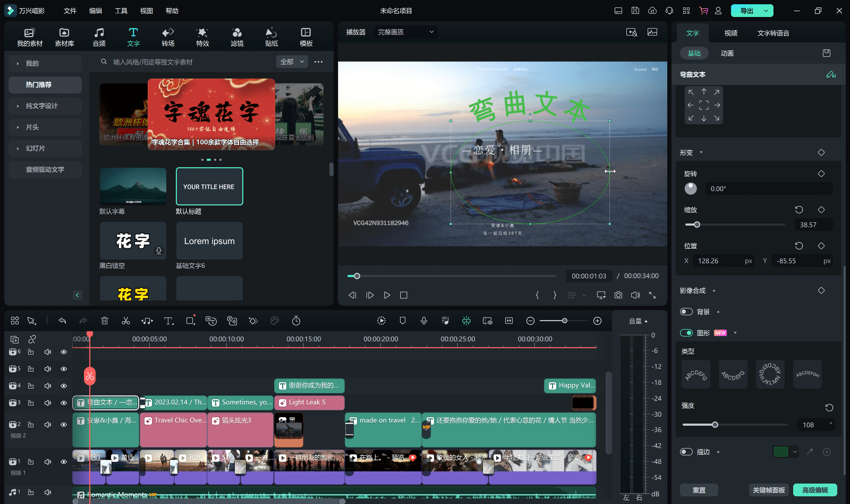Switch to 视频 tab in right properties panel
The width and height of the screenshot is (850, 504).
(730, 33)
